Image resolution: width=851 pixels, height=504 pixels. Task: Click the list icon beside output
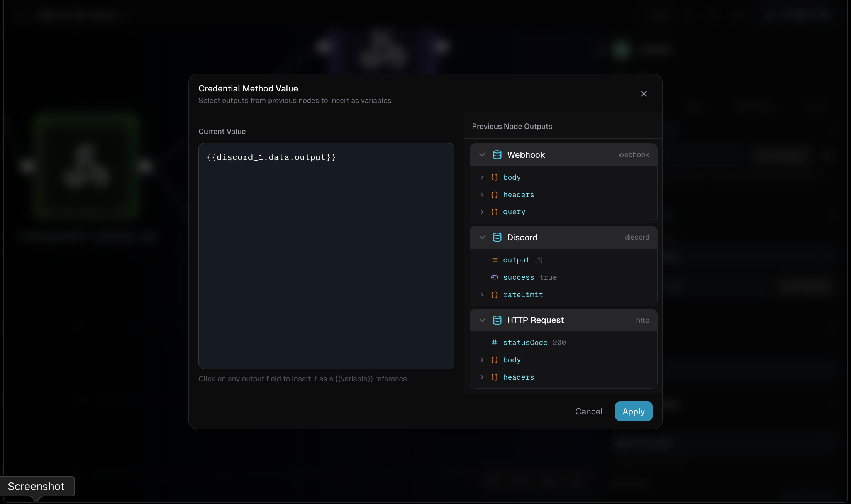tap(494, 260)
